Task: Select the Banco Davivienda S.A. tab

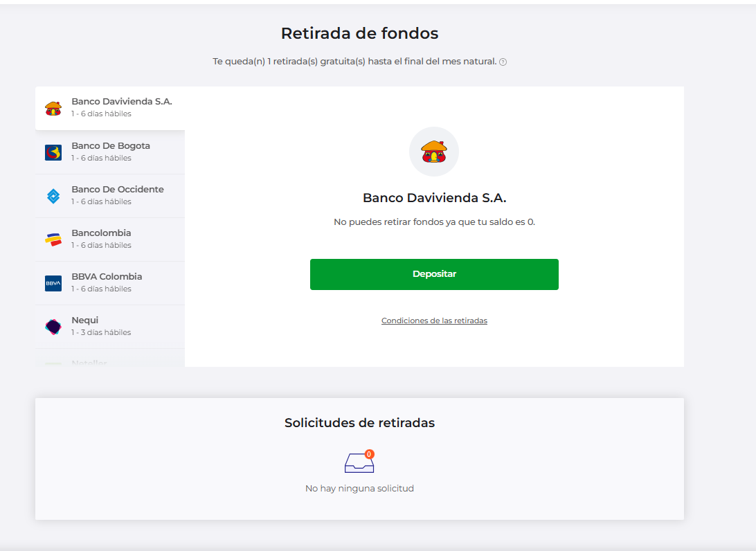Action: [121, 107]
